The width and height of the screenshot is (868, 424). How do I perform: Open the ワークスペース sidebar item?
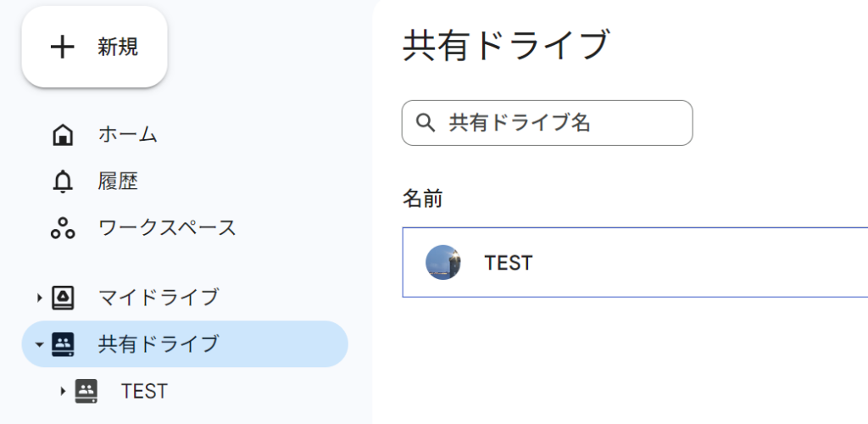[167, 228]
